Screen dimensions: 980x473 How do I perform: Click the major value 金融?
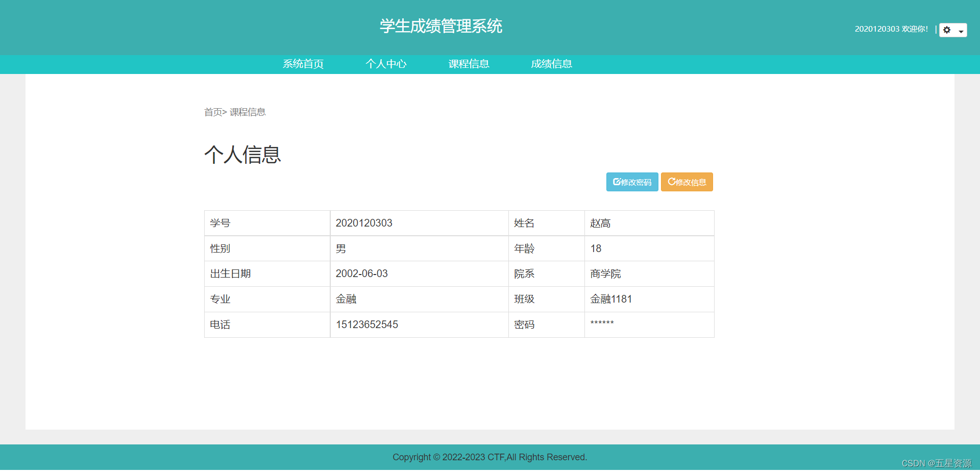pyautogui.click(x=346, y=299)
